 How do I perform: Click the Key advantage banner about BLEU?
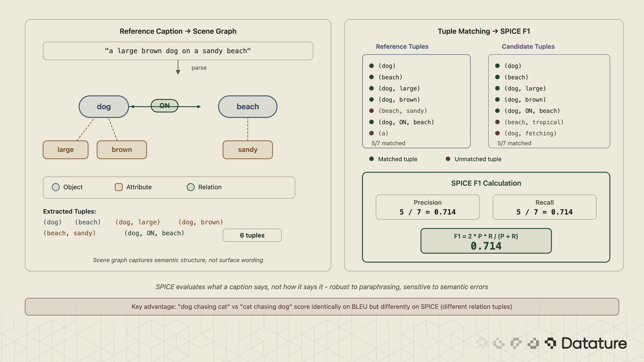pos(322,307)
